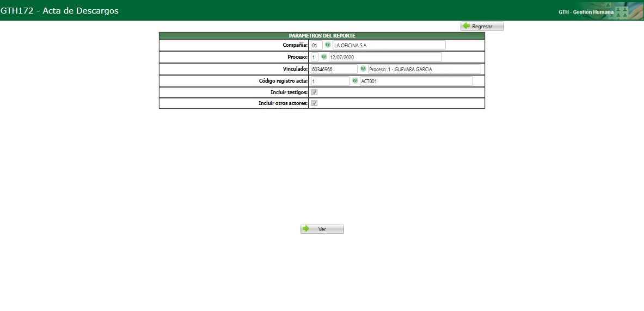Click the Incluir otros actores label

pyautogui.click(x=283, y=103)
